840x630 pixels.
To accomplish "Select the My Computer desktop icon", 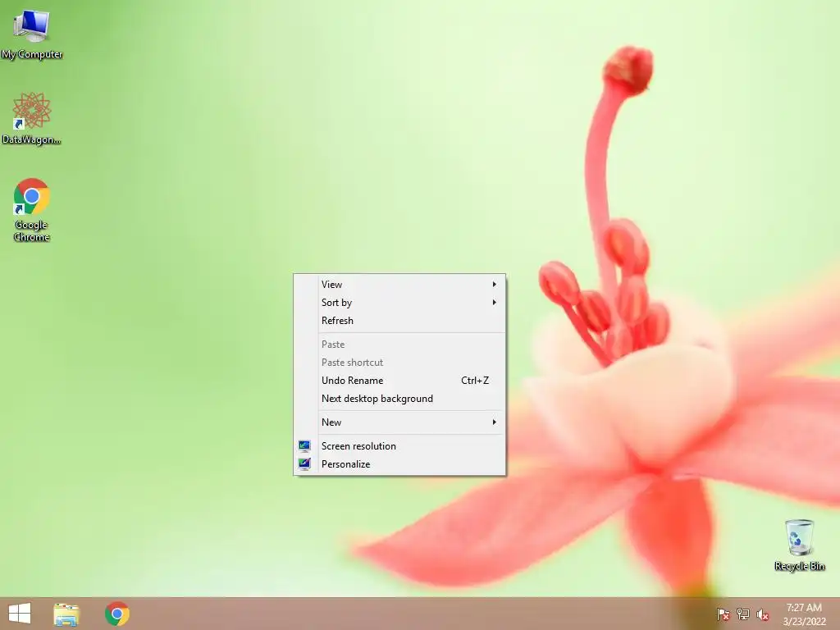I will (x=32, y=34).
